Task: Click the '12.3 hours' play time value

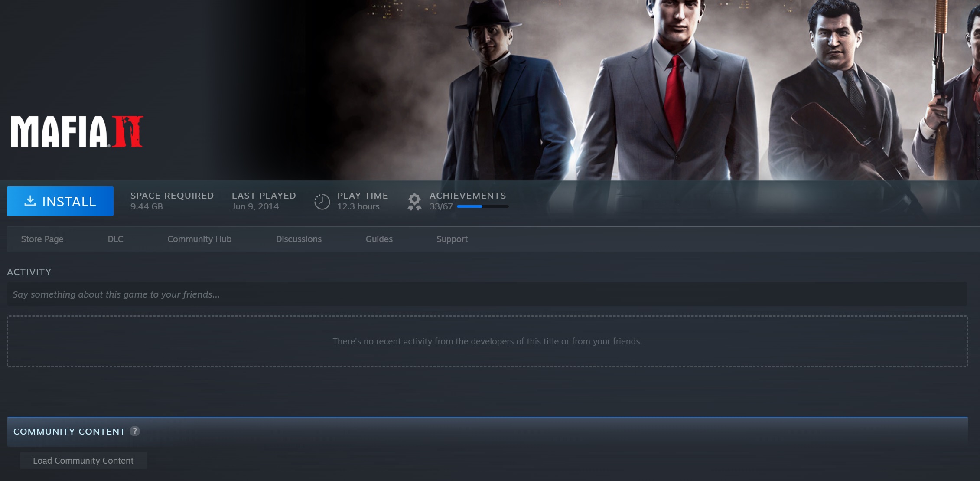Action: 358,206
